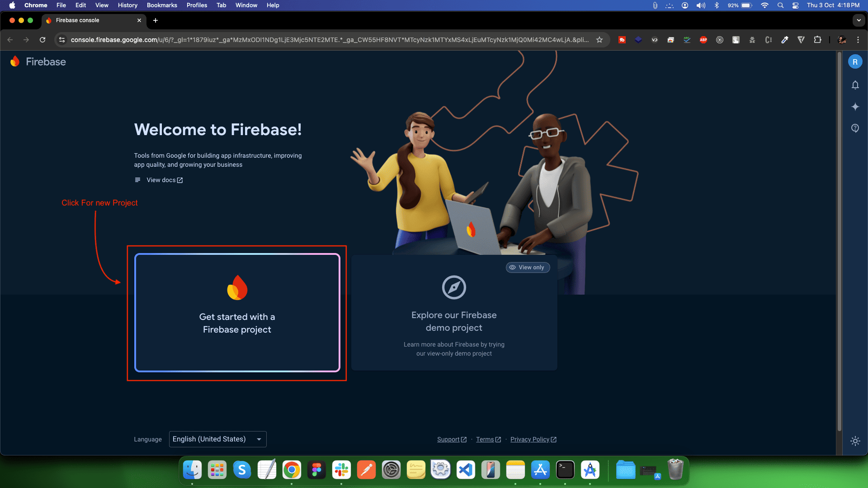
Task: Open Gemini sparkle assistant icon
Action: [855, 107]
